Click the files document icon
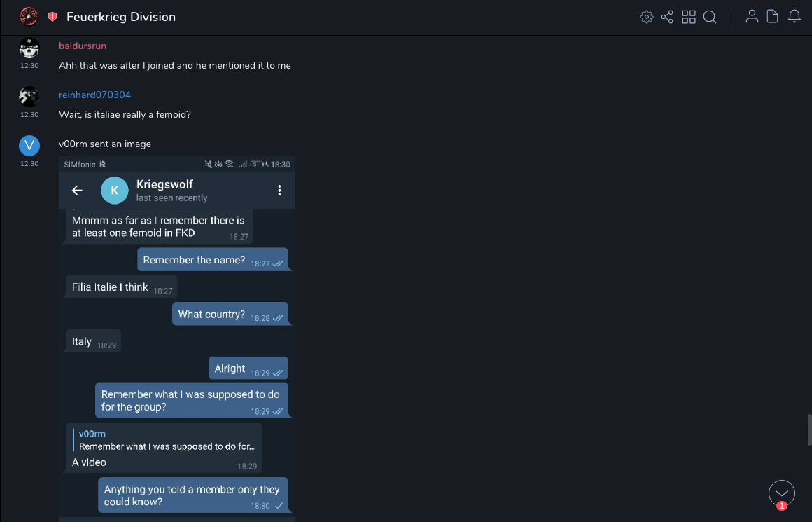 (773, 17)
